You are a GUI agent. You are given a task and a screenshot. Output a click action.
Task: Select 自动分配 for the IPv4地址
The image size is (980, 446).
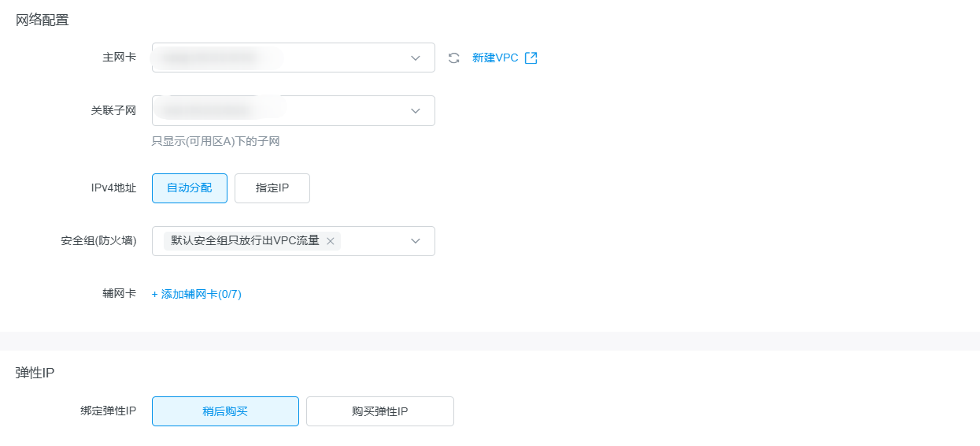click(x=190, y=188)
